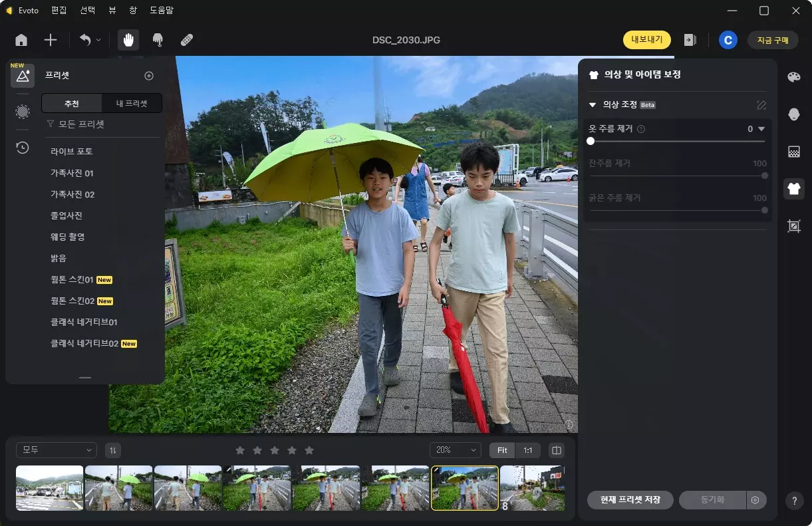Show help for 옷 주름 제거

coord(641,129)
